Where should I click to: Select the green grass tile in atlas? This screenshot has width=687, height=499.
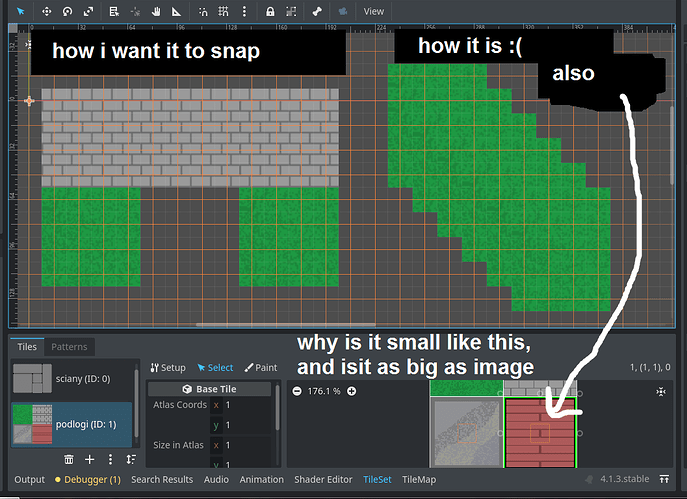(x=467, y=388)
